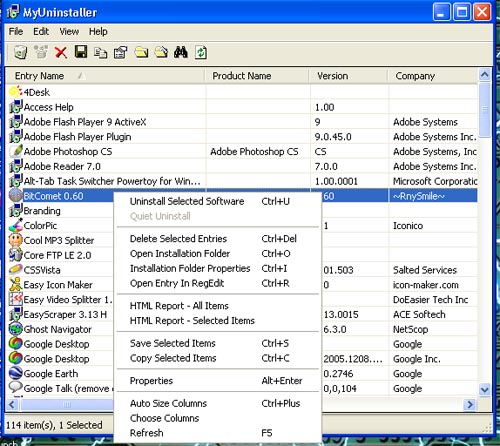Click the CSSVista entry icon
This screenshot has width=500, height=446.
coord(15,270)
